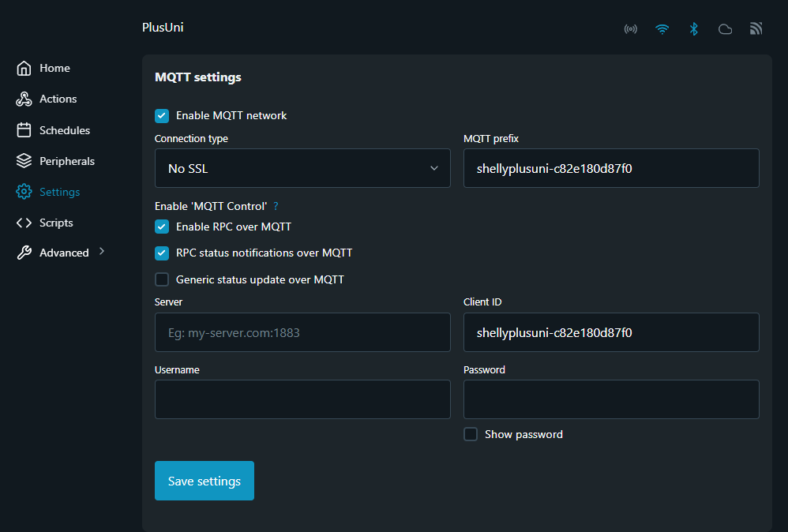The width and height of the screenshot is (788, 532).
Task: Click the MQTT Control help question mark
Action: 276,206
